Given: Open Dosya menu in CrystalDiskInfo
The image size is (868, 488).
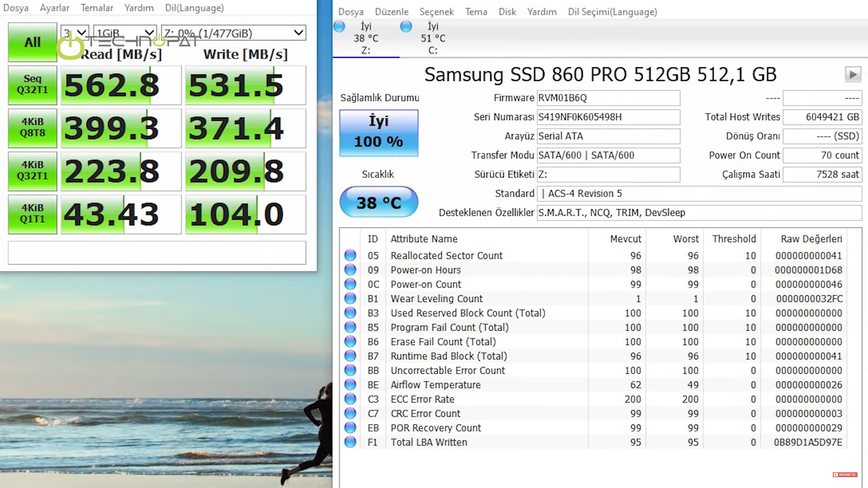Looking at the screenshot, I should coord(351,12).
